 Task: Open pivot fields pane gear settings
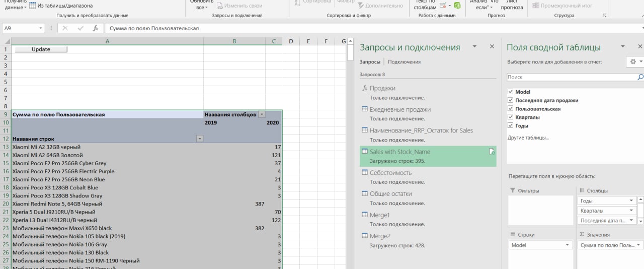point(635,61)
